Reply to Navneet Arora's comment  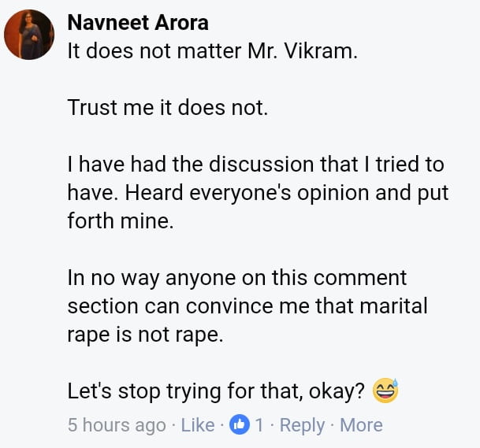pos(302,425)
